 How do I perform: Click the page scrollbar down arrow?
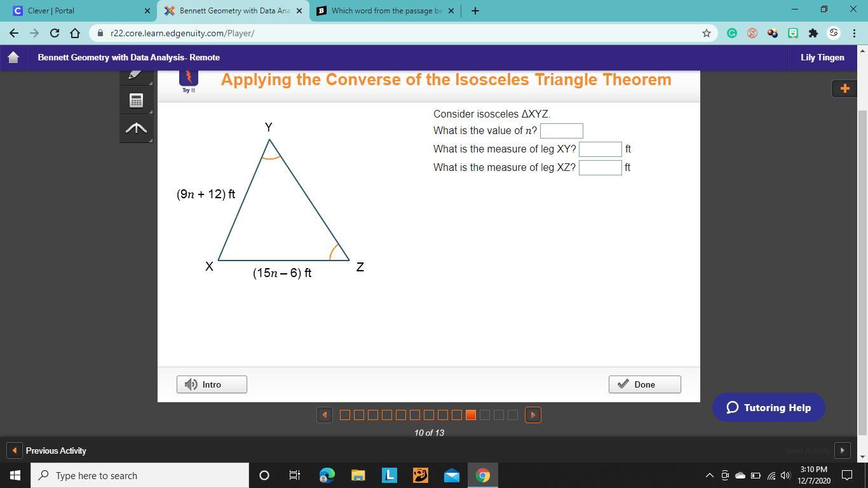pyautogui.click(x=862, y=457)
